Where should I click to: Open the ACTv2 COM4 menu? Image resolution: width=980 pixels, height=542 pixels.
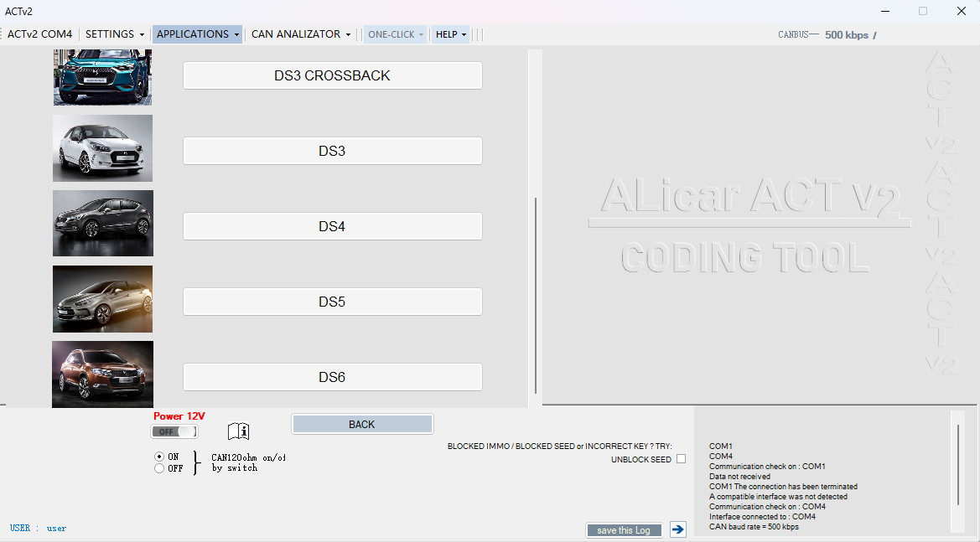pyautogui.click(x=39, y=34)
